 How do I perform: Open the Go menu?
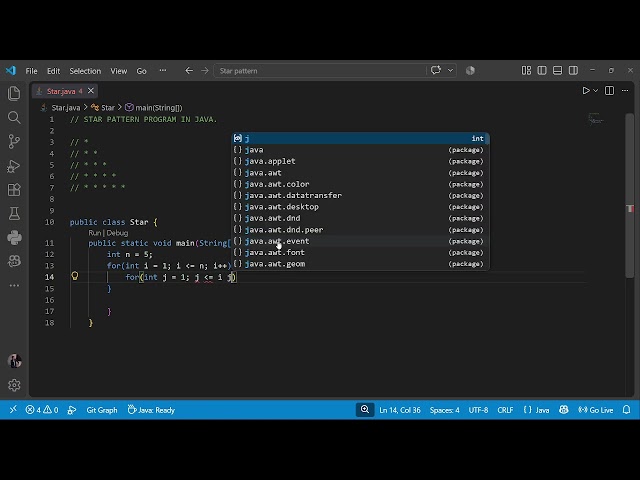[141, 71]
